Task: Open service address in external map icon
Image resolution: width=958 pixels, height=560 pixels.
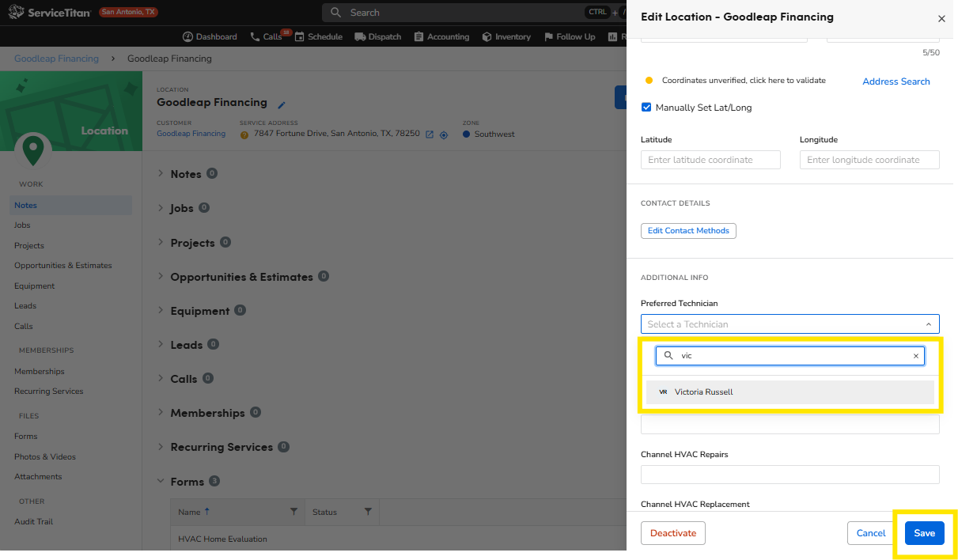Action: point(430,134)
